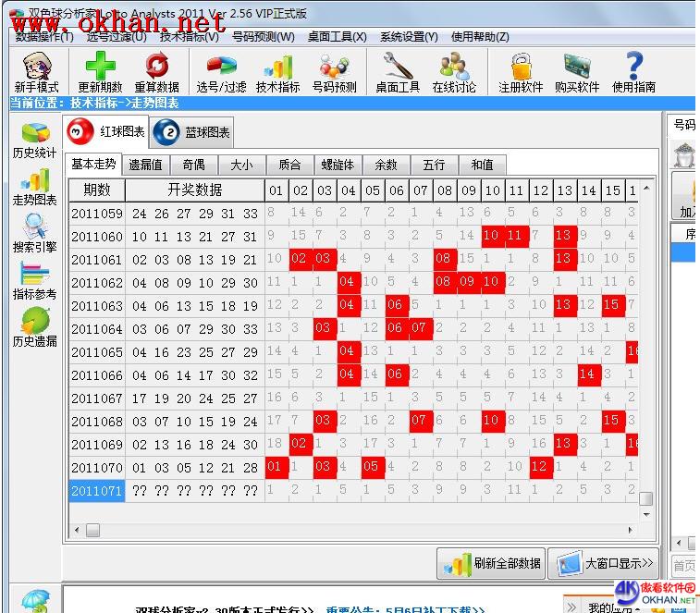Open the 选号过滤(U) menu
700x613 pixels.
coord(117,37)
